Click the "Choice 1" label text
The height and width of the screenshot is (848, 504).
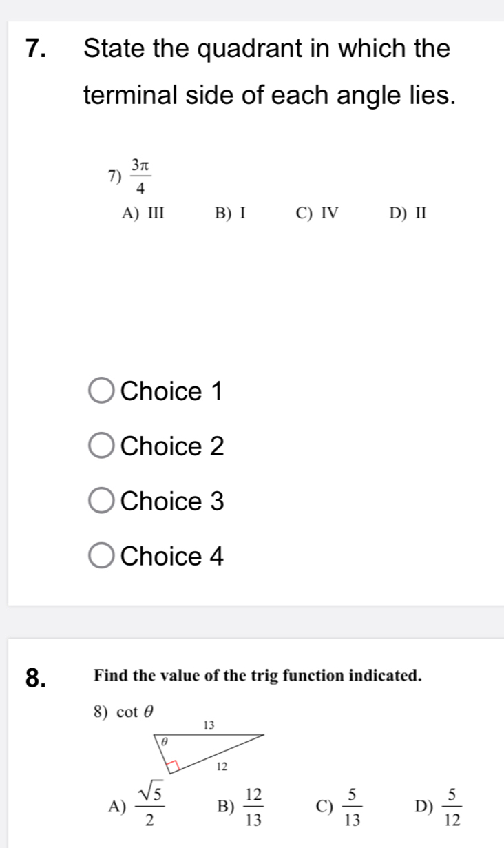pos(172,391)
